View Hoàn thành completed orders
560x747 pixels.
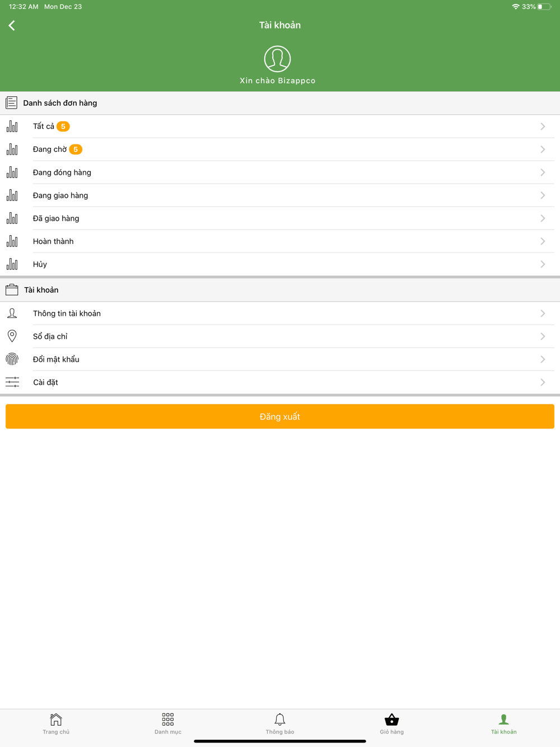coord(280,241)
